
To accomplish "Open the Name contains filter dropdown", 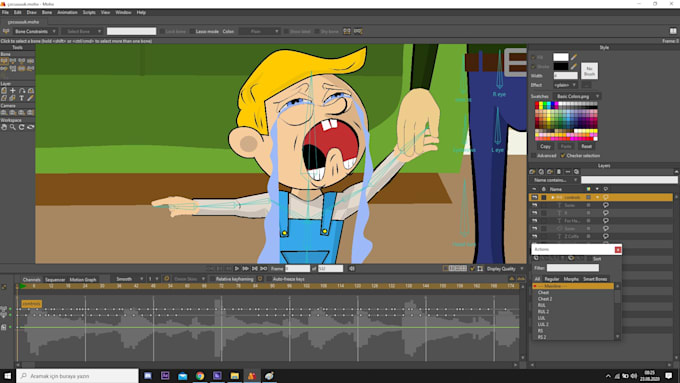I will 554,180.
